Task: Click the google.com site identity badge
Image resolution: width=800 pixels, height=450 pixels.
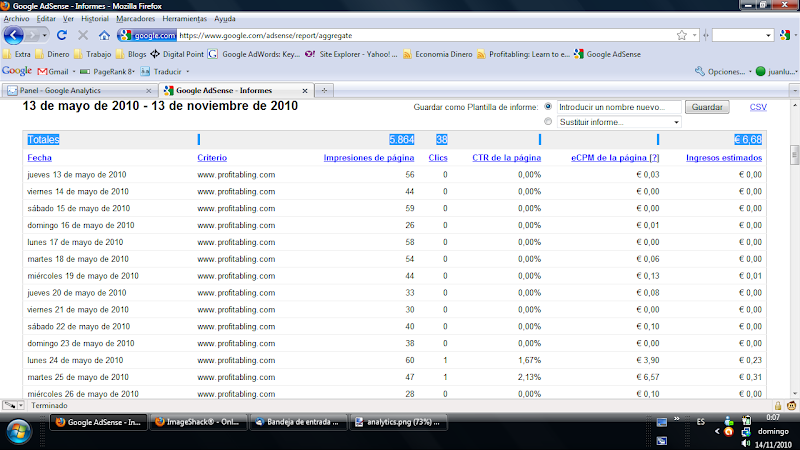Action: (147, 35)
